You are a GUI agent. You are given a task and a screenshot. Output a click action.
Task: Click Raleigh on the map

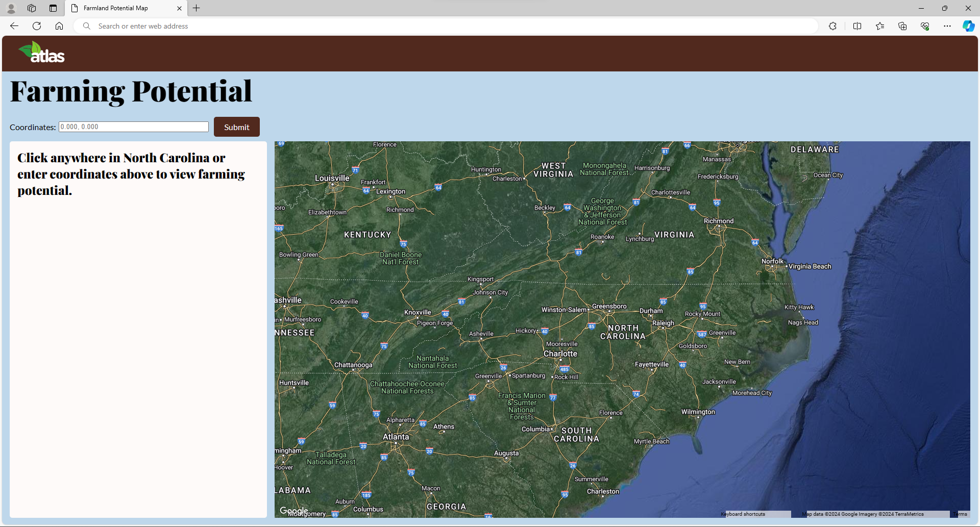point(663,324)
